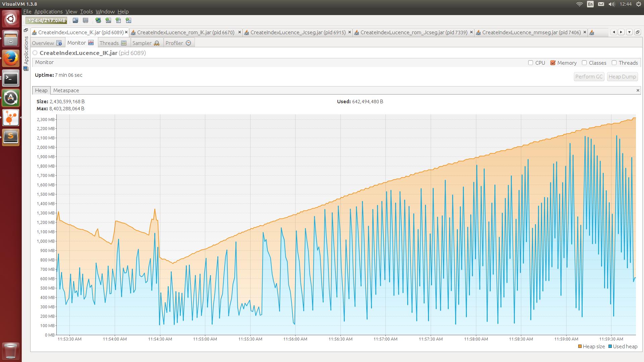Expand the application dropdown in tab bar
The height and width of the screenshot is (362, 644).
click(629, 32)
